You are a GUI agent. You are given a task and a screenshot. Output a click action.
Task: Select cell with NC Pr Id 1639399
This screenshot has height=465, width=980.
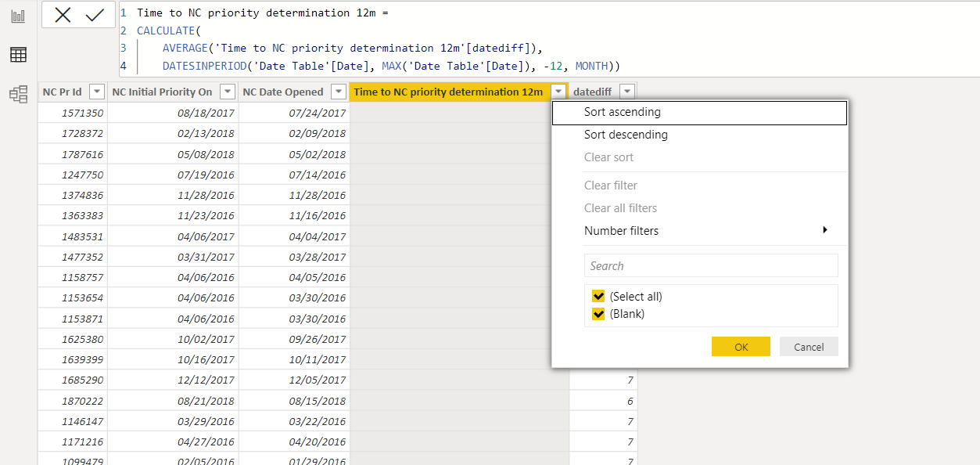coord(73,359)
